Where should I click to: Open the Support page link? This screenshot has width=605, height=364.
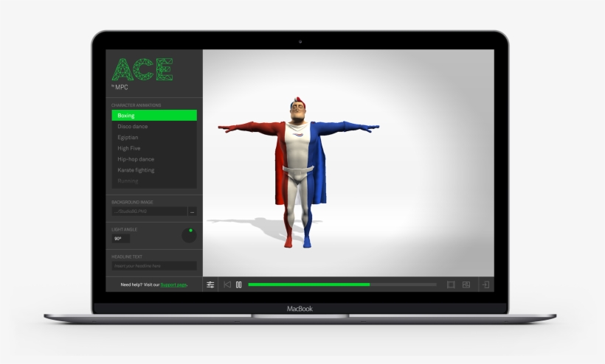pos(173,284)
